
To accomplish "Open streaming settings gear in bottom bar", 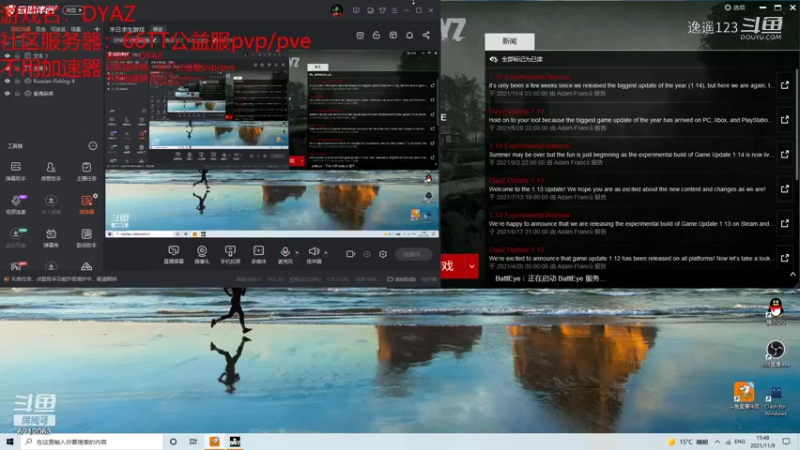I will [383, 254].
